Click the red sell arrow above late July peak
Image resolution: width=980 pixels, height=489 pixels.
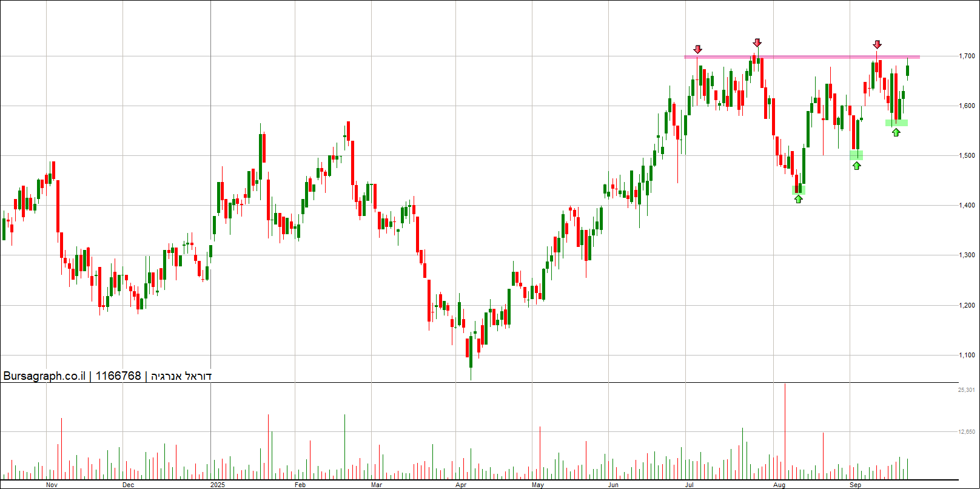757,42
